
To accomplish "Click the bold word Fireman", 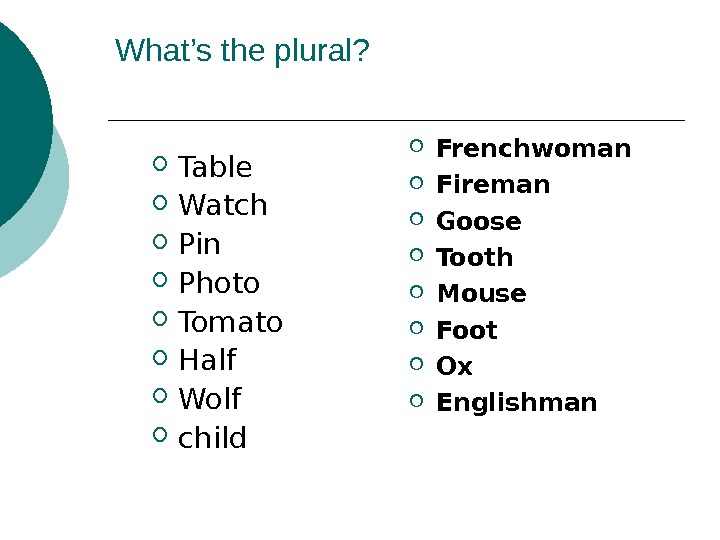I will pos(494,185).
